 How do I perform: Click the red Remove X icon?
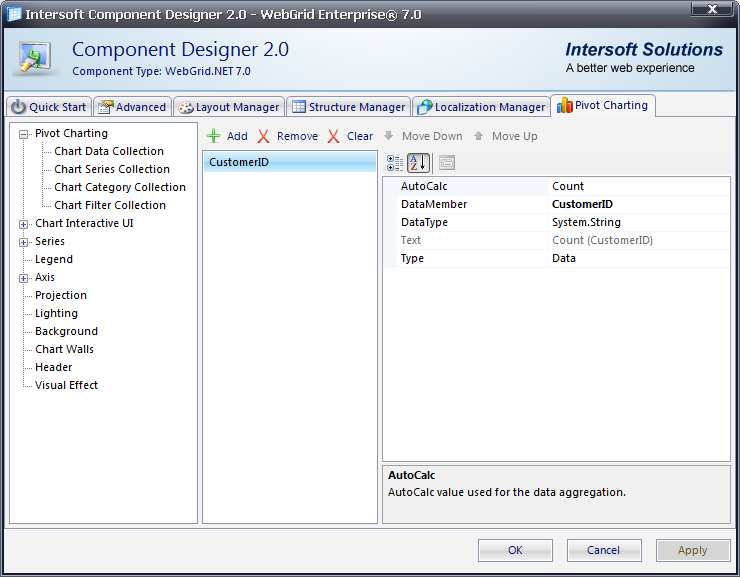[x=263, y=136]
